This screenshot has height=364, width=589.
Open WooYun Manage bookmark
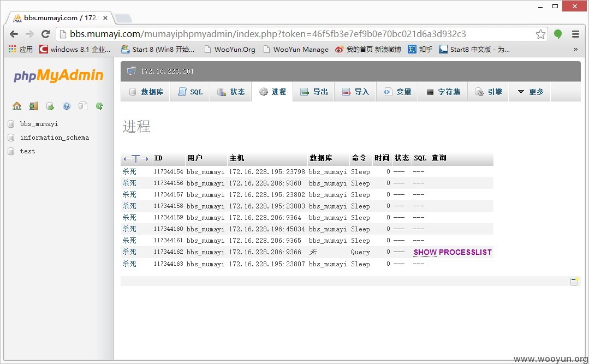(x=296, y=49)
